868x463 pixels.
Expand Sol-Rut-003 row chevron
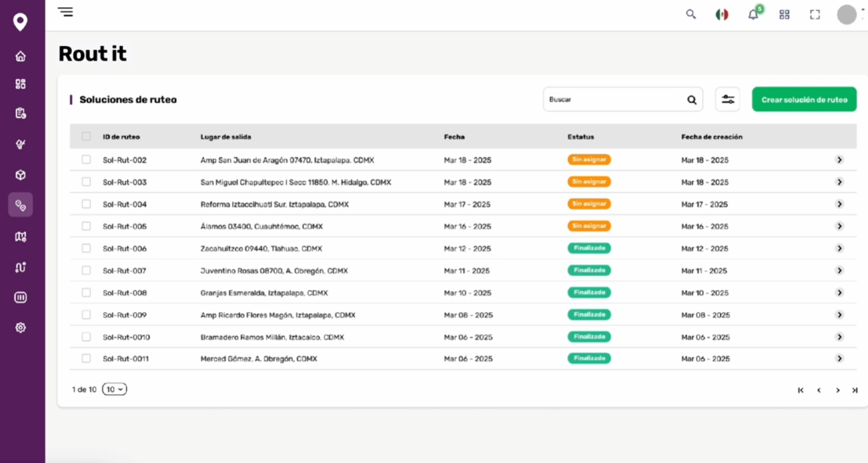pos(839,182)
